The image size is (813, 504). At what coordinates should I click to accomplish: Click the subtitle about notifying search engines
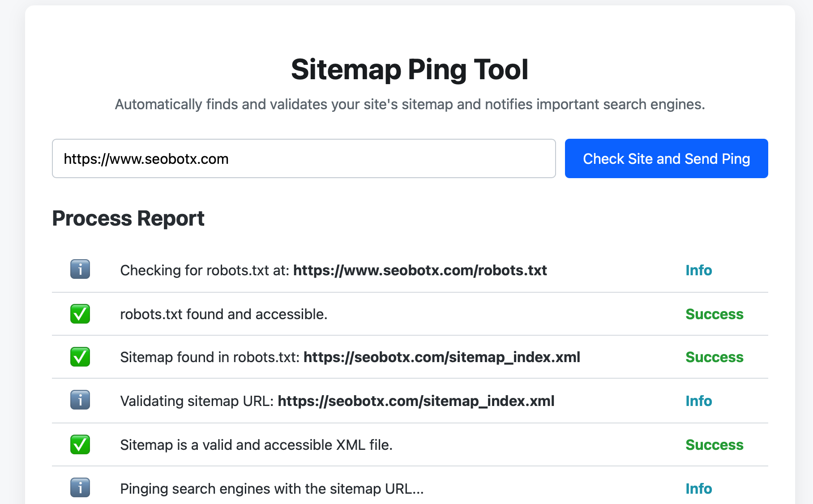(410, 104)
